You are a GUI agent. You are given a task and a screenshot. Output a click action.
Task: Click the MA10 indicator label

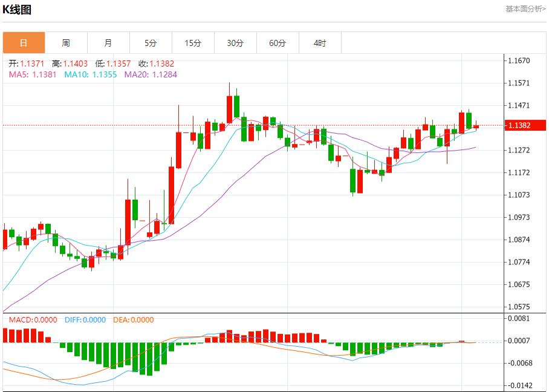click(89, 74)
